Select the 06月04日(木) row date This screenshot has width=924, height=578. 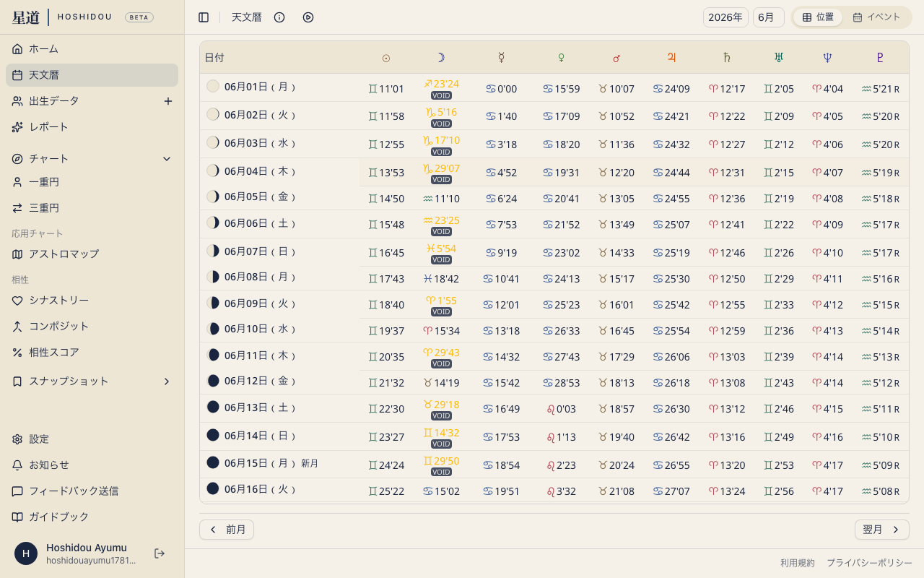click(x=261, y=171)
